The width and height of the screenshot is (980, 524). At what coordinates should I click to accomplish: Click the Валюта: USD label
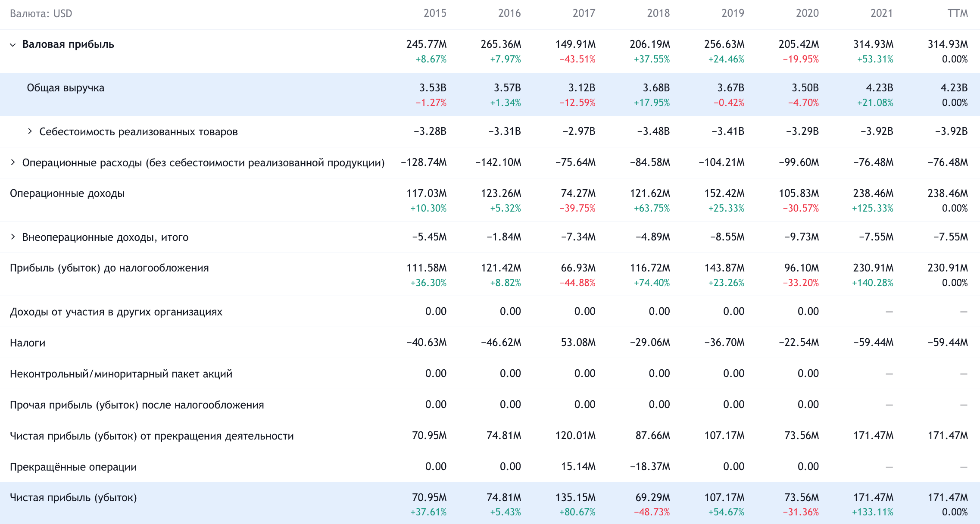coord(41,14)
